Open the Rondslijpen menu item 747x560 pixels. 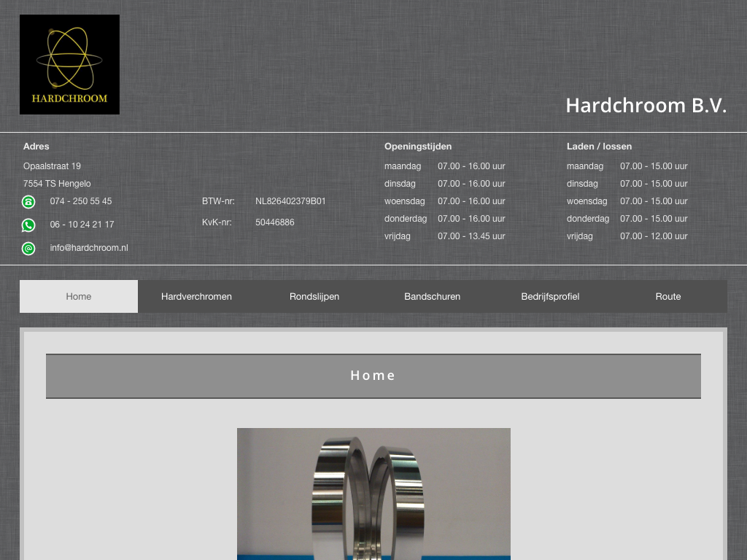pyautogui.click(x=314, y=296)
